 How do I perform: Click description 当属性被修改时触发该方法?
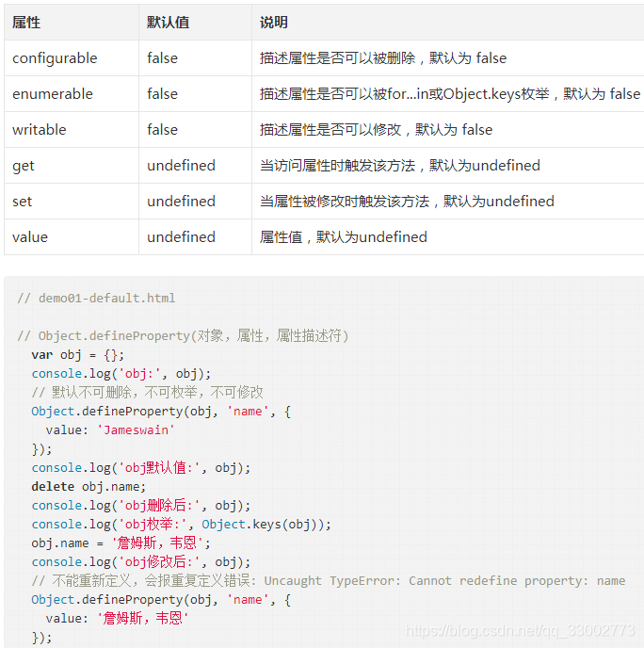point(407,202)
